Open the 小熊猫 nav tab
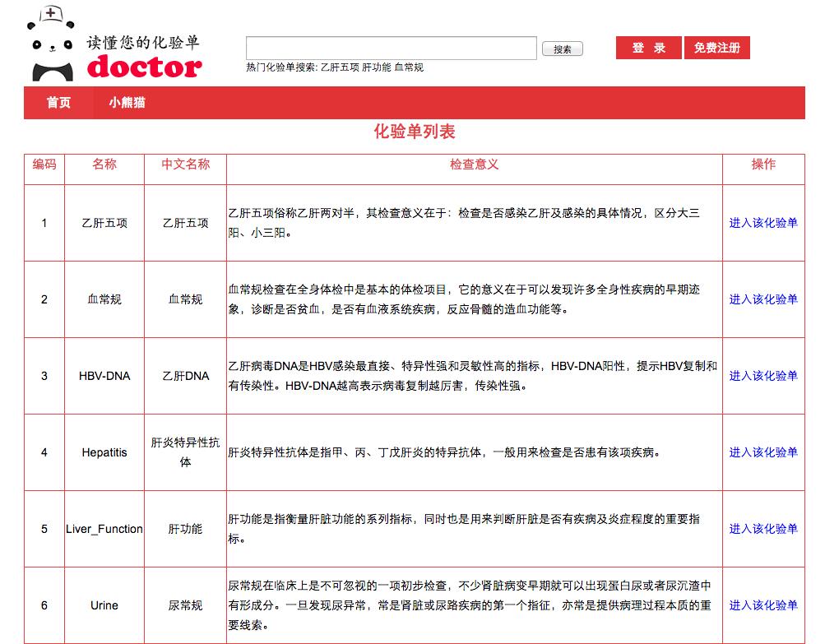 click(x=127, y=103)
